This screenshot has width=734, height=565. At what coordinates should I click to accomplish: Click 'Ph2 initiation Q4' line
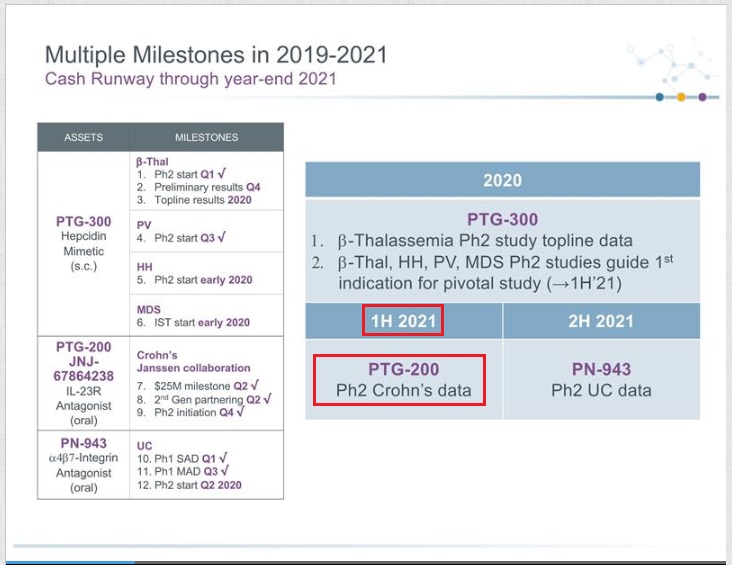tap(191, 412)
